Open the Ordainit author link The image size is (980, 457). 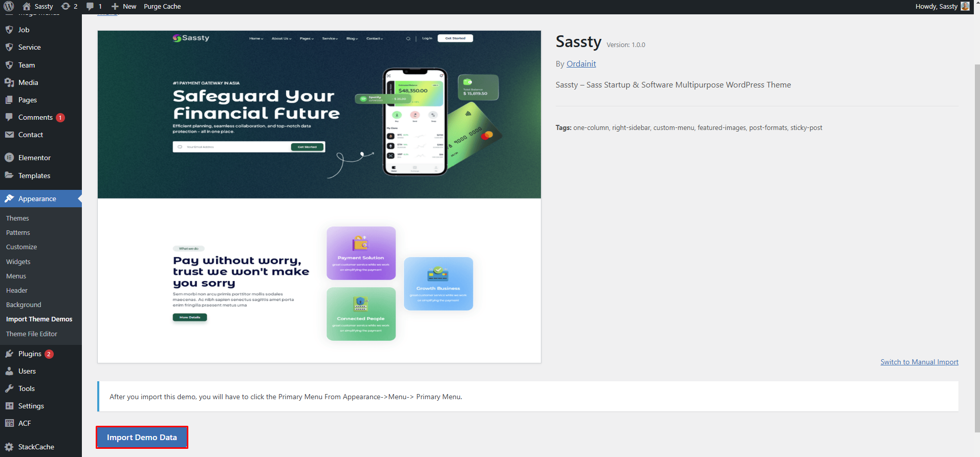point(581,63)
